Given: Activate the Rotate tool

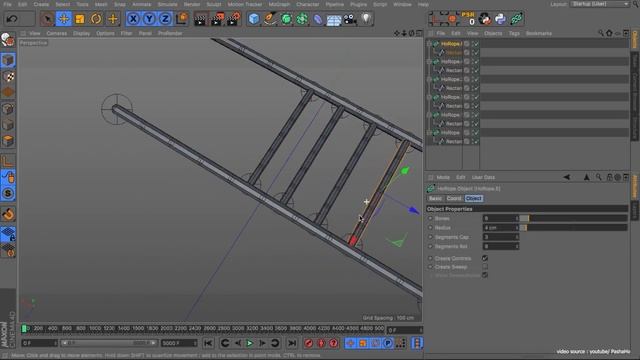Looking at the screenshot, I should (96, 19).
